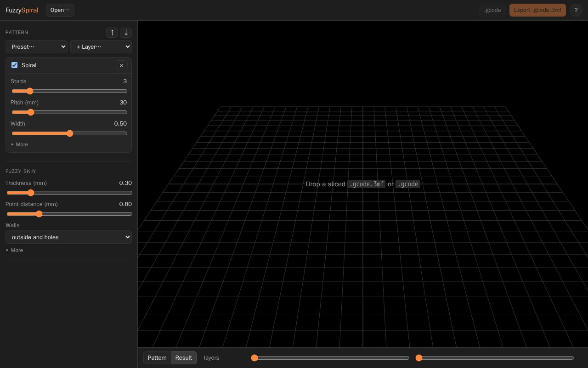Switch to the Pattern view tab
The image size is (588, 368).
click(x=157, y=358)
